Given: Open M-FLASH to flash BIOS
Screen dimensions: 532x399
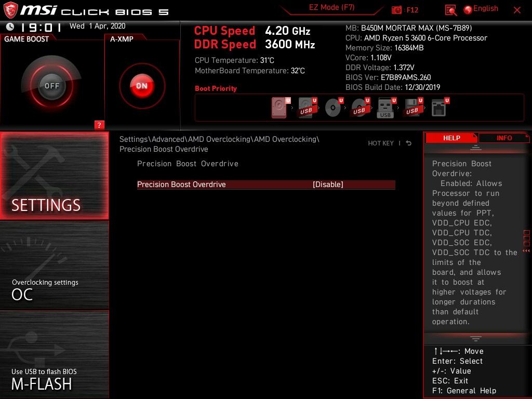Looking at the screenshot, I should [54, 354].
